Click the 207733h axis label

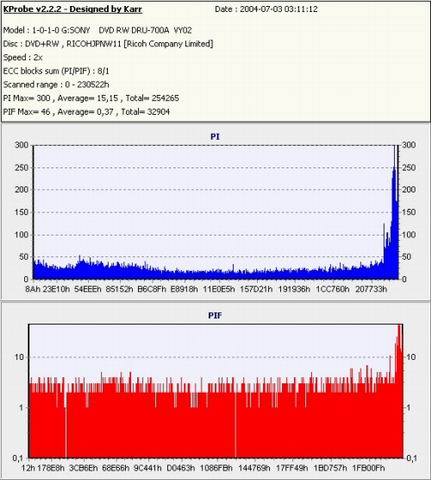pyautogui.click(x=371, y=289)
